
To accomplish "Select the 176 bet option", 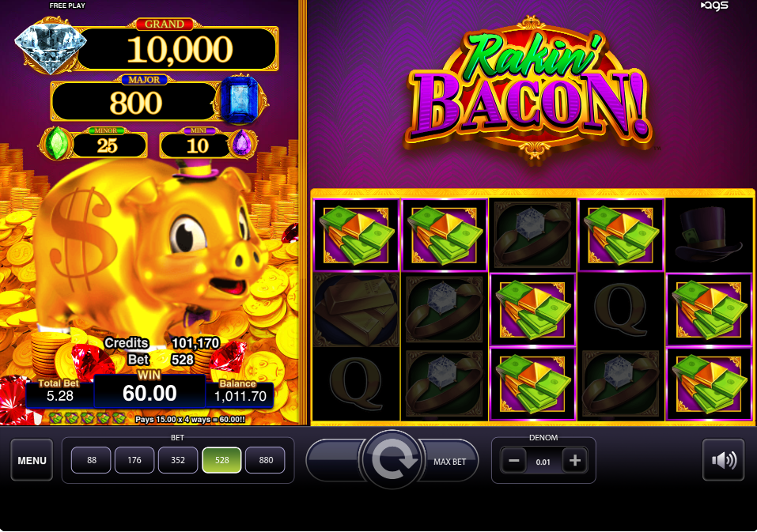I will pyautogui.click(x=134, y=460).
